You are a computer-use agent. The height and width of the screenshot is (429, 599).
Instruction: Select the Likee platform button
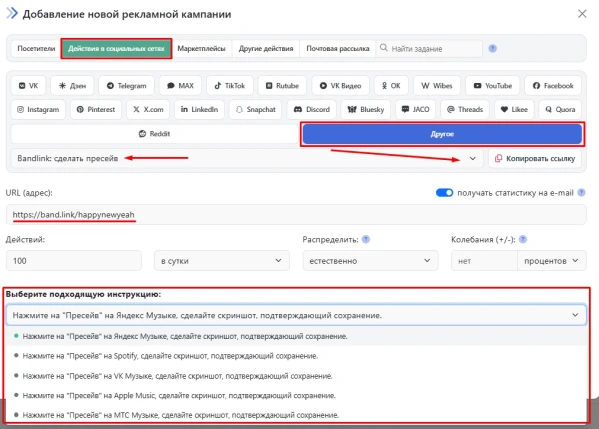[514, 109]
